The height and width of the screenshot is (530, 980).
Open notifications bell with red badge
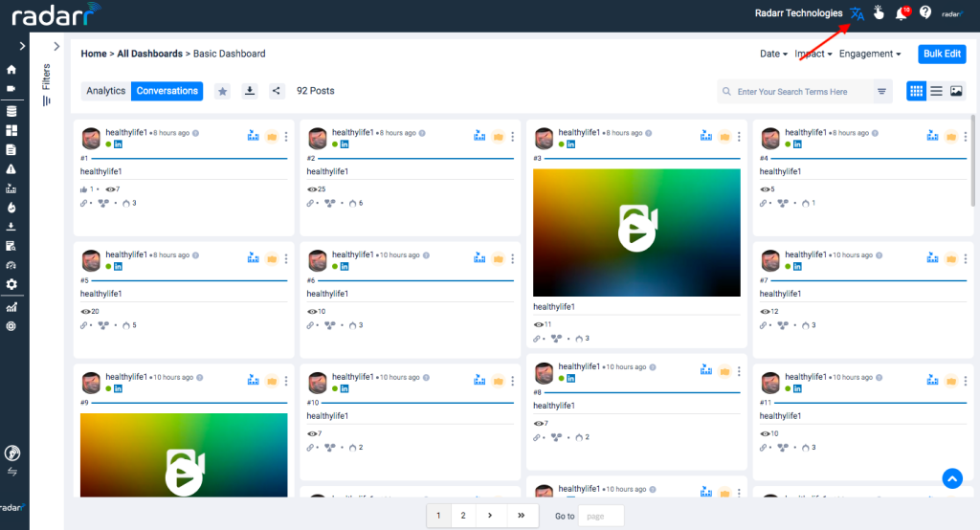pyautogui.click(x=902, y=13)
